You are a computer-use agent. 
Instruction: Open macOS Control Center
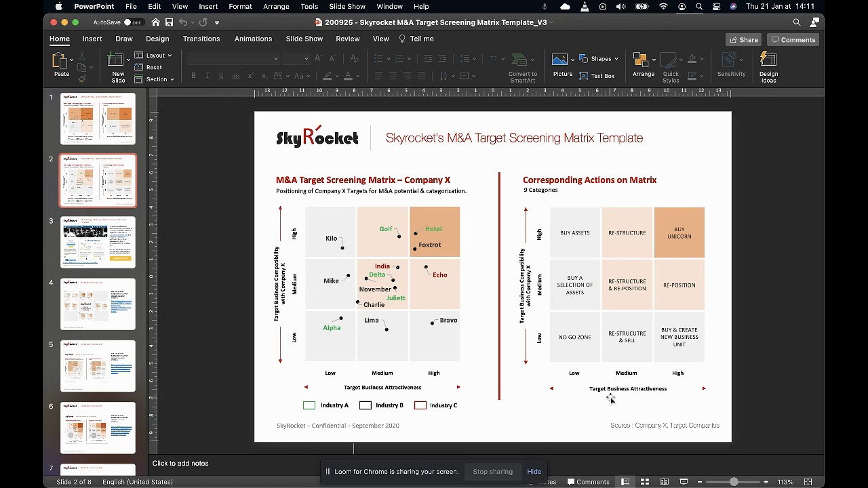(x=717, y=7)
